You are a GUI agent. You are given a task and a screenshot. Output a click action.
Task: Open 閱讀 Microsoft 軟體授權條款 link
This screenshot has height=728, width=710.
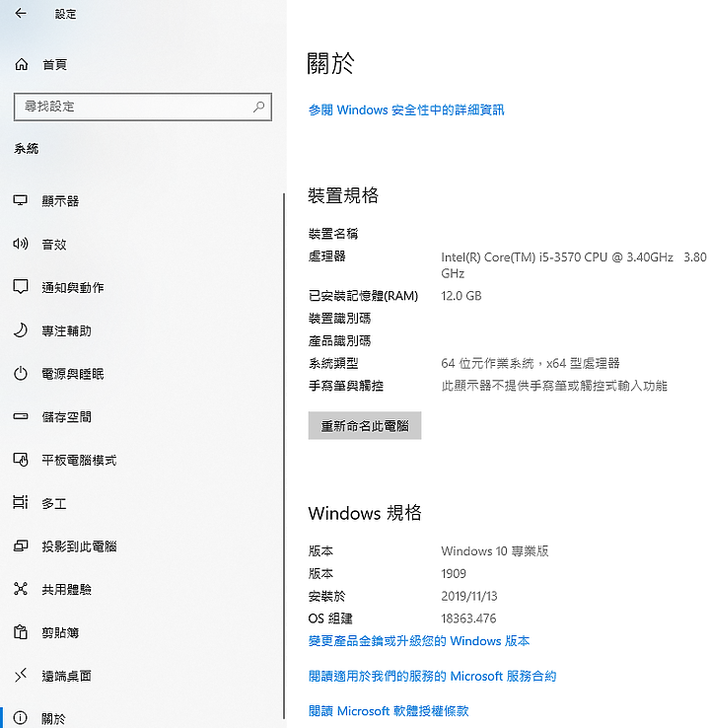pos(389,711)
